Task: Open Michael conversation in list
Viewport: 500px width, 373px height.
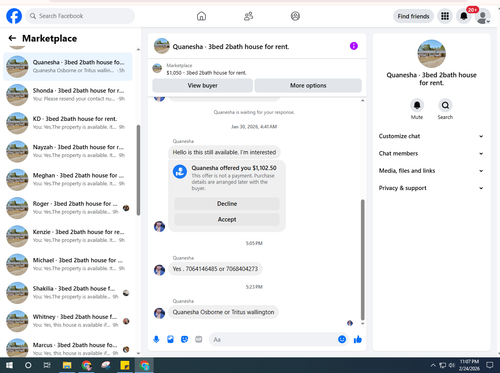Action: [68, 265]
